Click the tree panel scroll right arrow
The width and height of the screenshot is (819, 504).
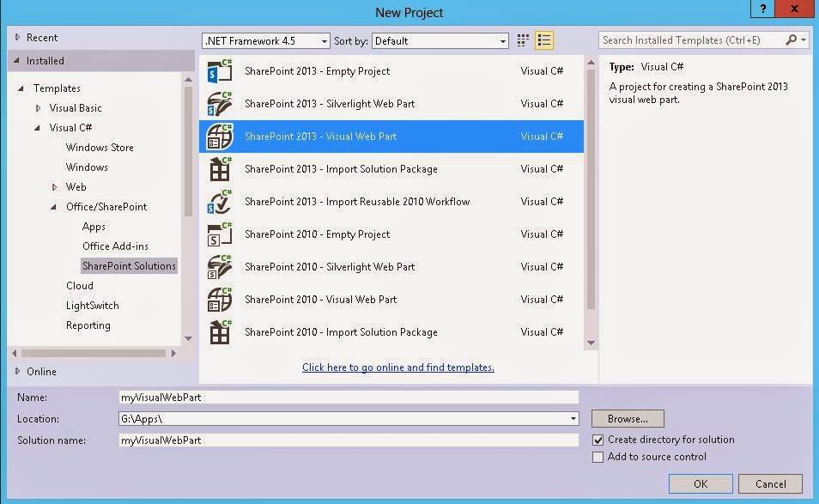pyautogui.click(x=173, y=353)
